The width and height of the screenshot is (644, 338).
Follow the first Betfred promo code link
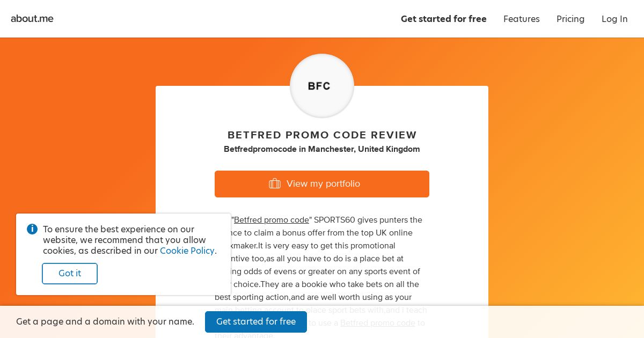(272, 220)
